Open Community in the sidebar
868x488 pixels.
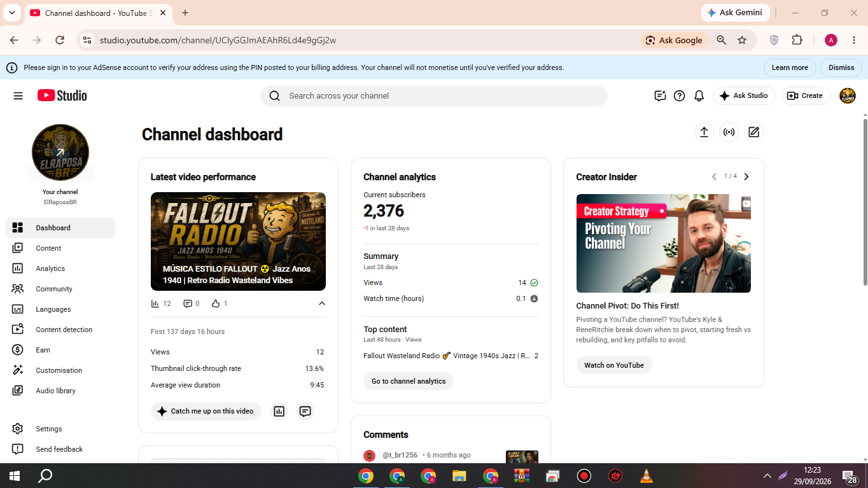coord(60,289)
